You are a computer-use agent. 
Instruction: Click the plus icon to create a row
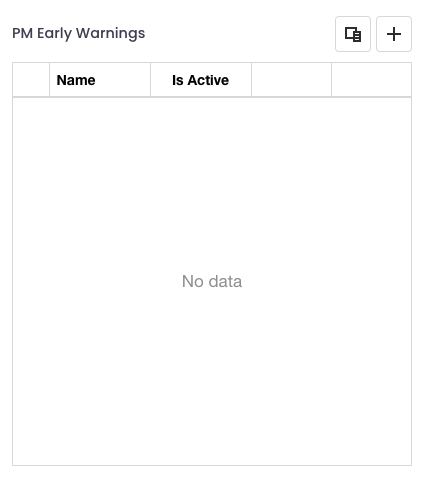[394, 34]
